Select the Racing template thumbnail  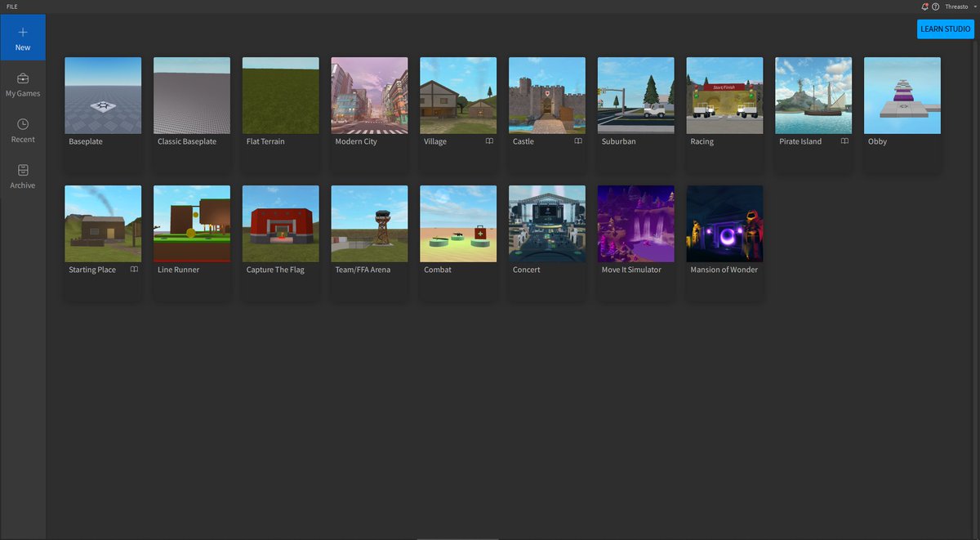725,96
